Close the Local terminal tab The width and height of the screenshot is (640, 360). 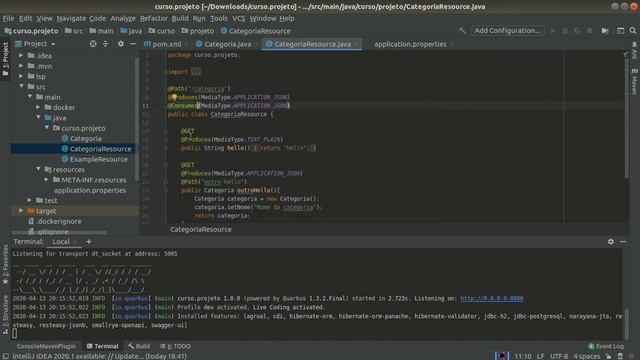tap(76, 242)
